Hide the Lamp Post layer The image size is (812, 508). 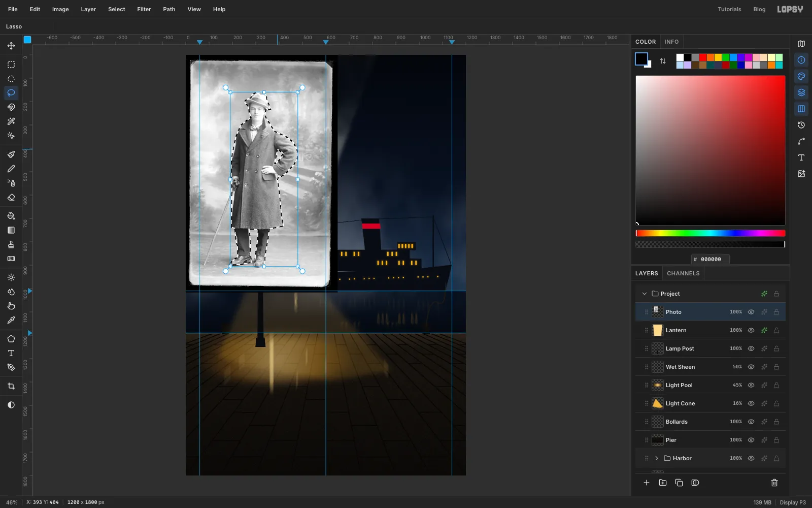tap(751, 348)
